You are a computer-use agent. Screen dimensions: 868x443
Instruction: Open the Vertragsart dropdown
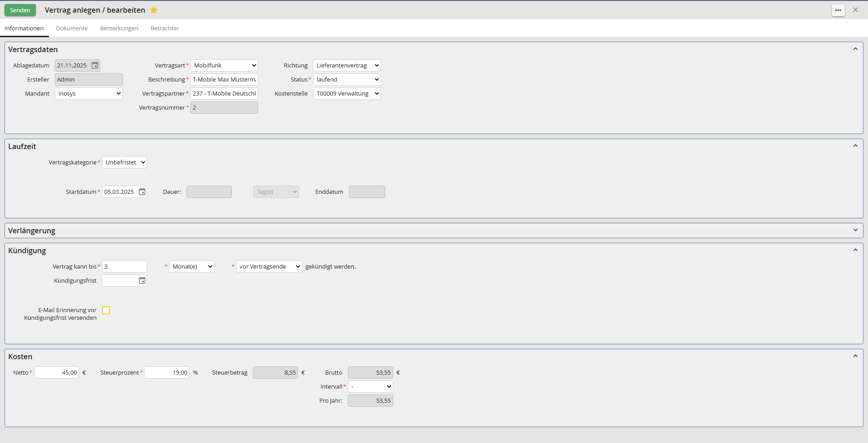click(x=224, y=65)
